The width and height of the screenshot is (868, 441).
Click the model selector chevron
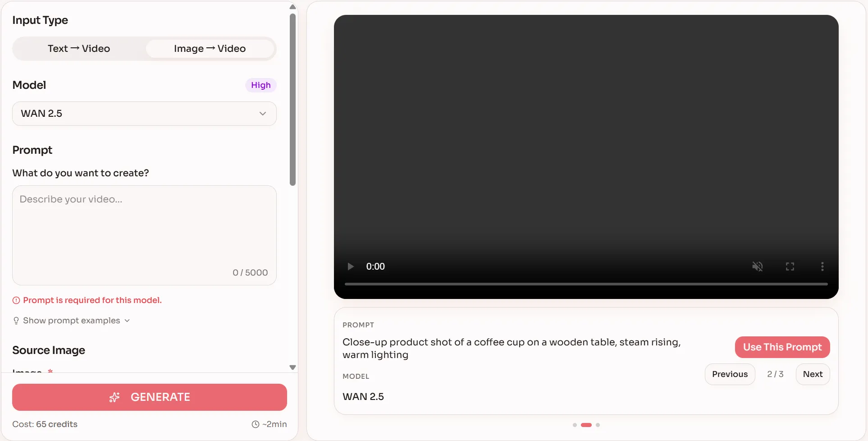263,113
